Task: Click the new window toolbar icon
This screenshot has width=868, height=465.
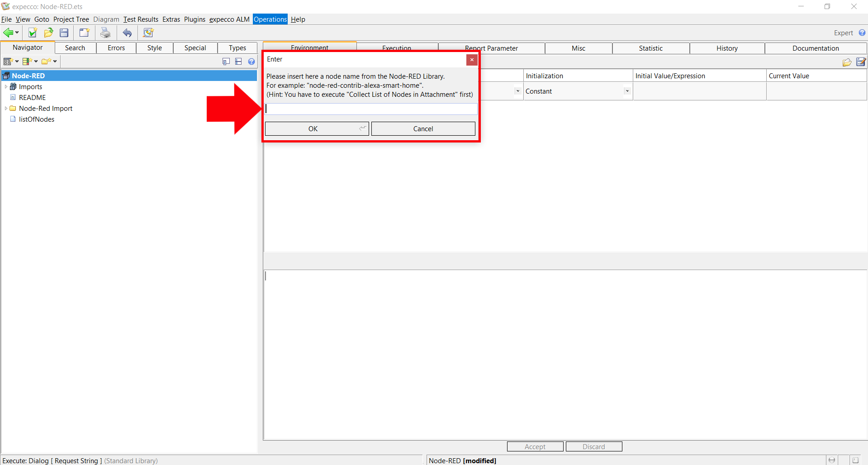Action: click(84, 33)
